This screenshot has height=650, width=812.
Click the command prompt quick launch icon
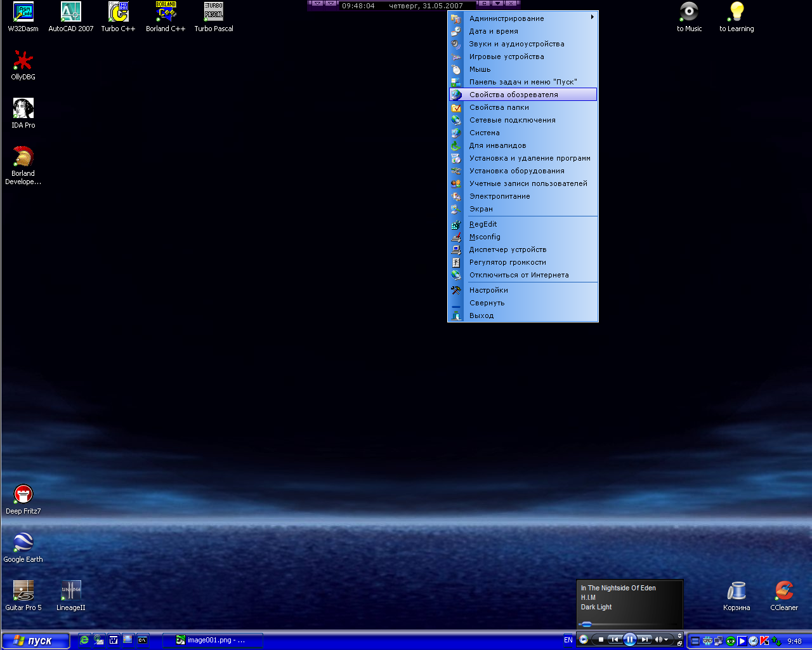tap(143, 640)
